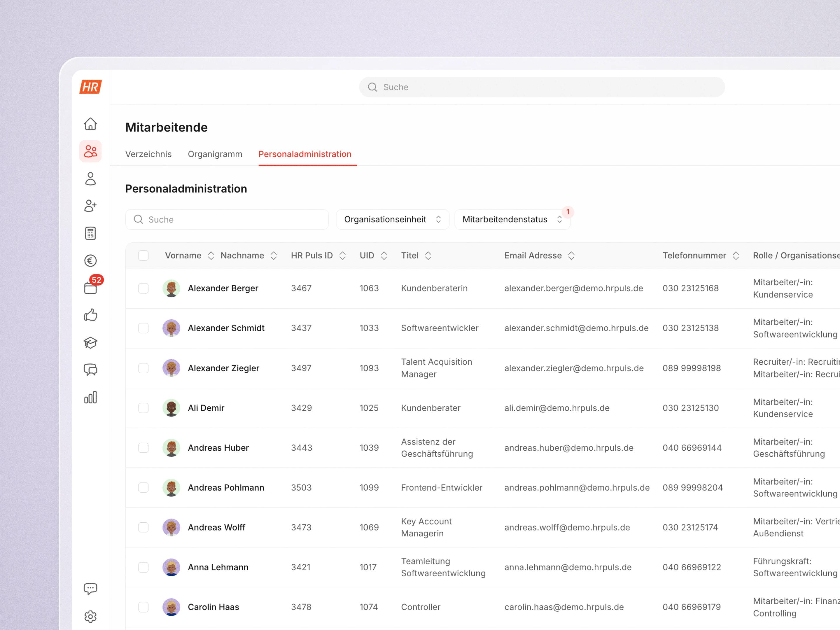Click the HR logo
Image resolution: width=840 pixels, height=630 pixels.
pyautogui.click(x=90, y=87)
